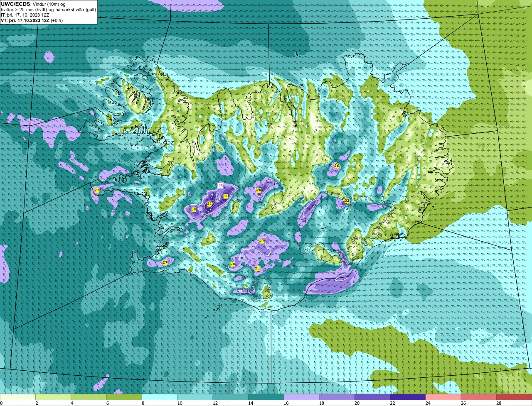
Task: Click the white contour label 25 above gust 31
Action: coord(221,186)
